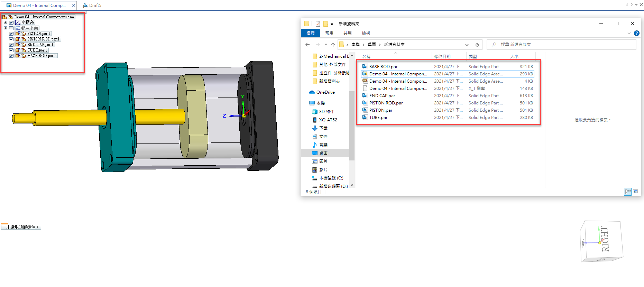This screenshot has height=287, width=644.
Task: Open Explorer help with the question mark icon
Action: 637,33
